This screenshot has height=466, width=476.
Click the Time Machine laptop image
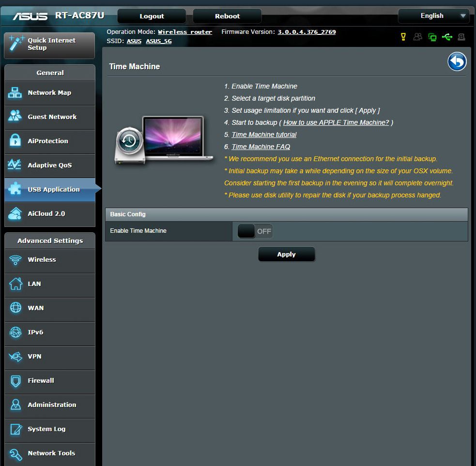coord(165,140)
